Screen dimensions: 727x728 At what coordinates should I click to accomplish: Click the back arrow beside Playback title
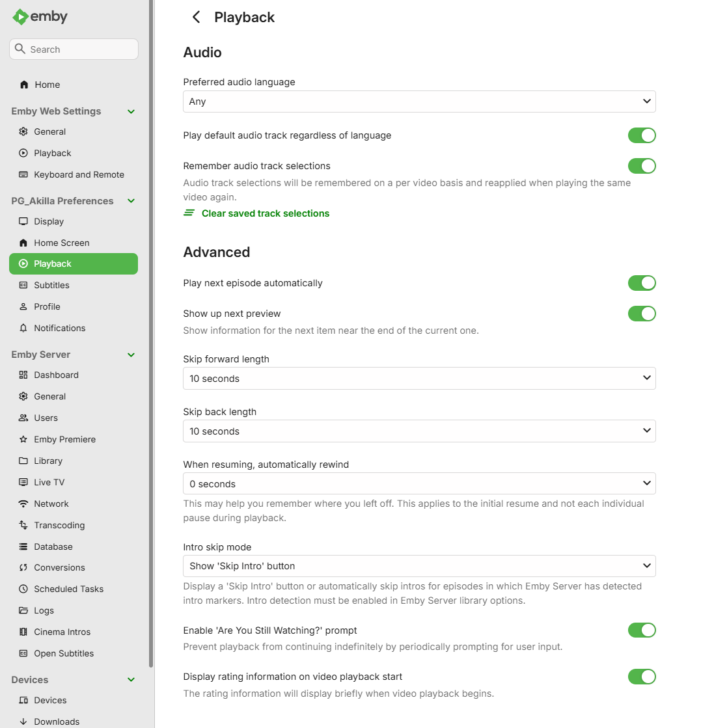point(196,18)
